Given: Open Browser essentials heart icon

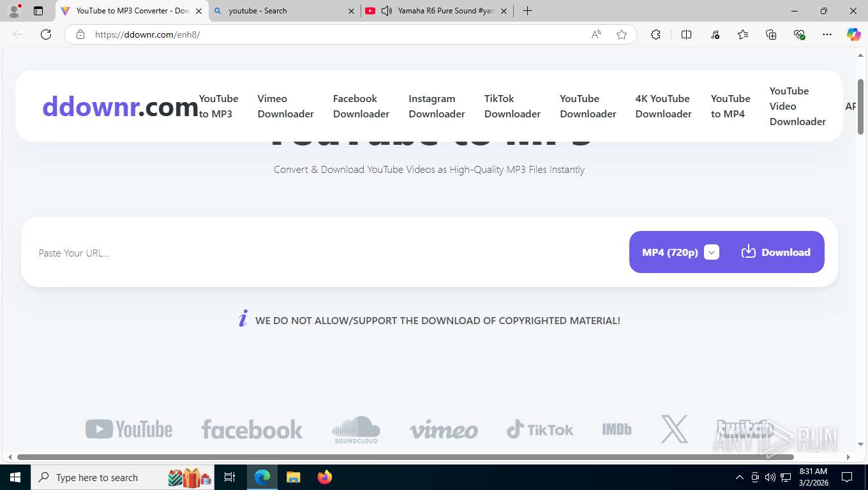Looking at the screenshot, I should [799, 34].
